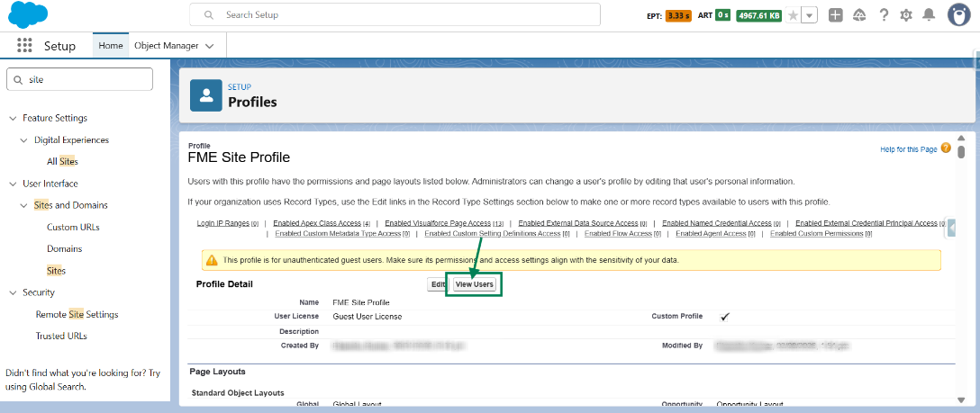Jump to Enabled External Credential Principal Access
This screenshot has width=980, height=413.
pos(867,223)
